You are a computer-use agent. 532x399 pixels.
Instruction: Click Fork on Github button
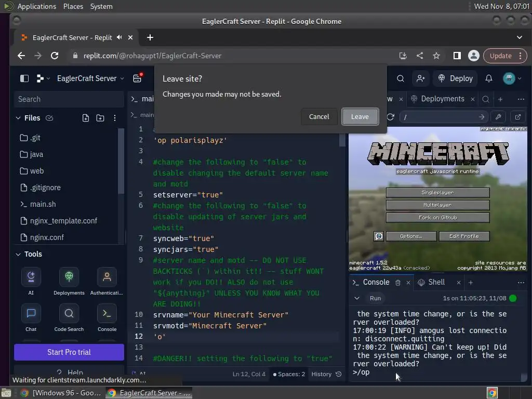[437, 218]
